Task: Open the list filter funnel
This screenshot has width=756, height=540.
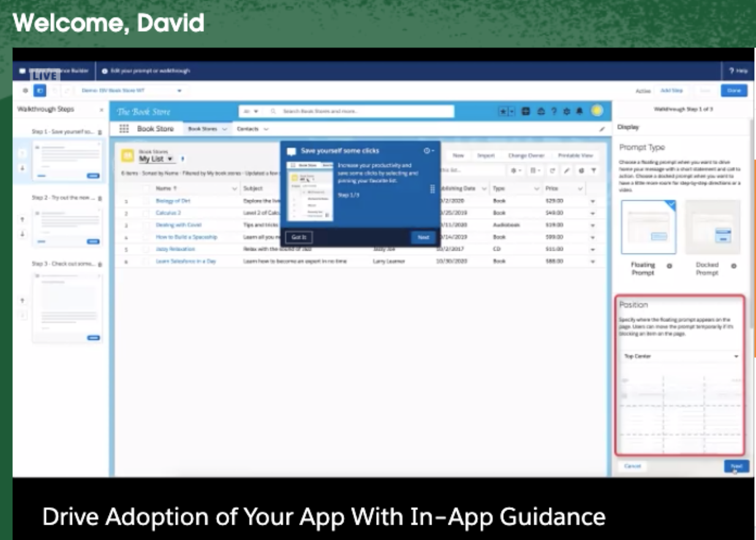Action: pos(594,171)
